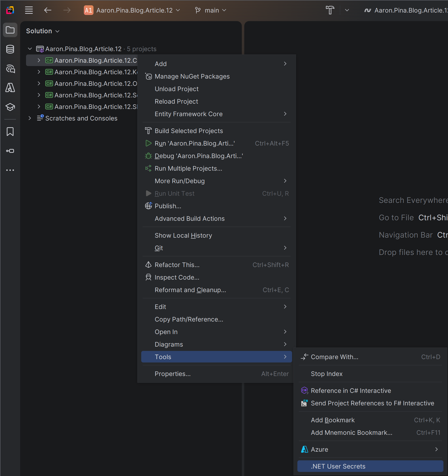
Task: Select .NET User Secrets
Action: click(370, 466)
